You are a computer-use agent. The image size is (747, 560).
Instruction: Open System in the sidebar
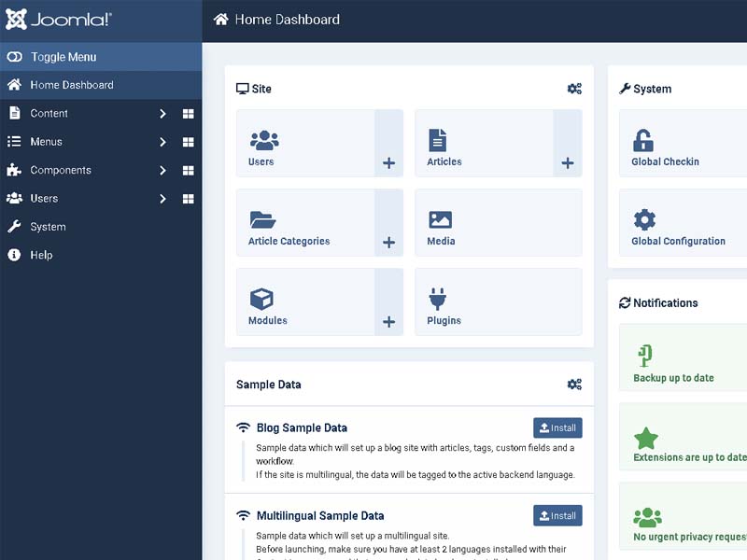[101, 227]
